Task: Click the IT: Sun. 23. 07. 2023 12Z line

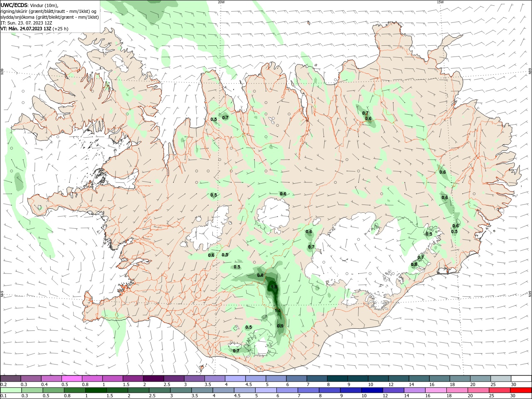Action: (x=27, y=23)
